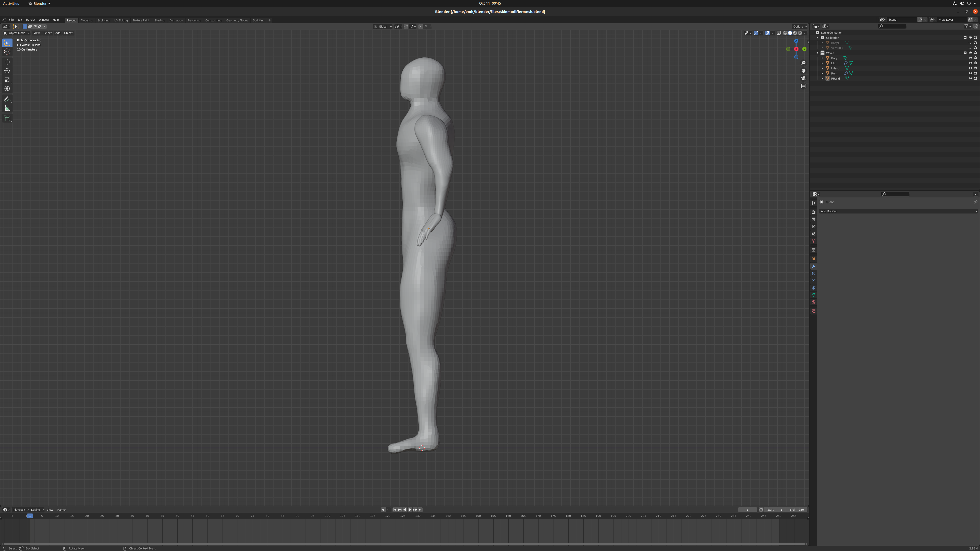Screen dimensions: 980x551
Task: Uncheck the Whole collection checkbox
Action: point(965,53)
